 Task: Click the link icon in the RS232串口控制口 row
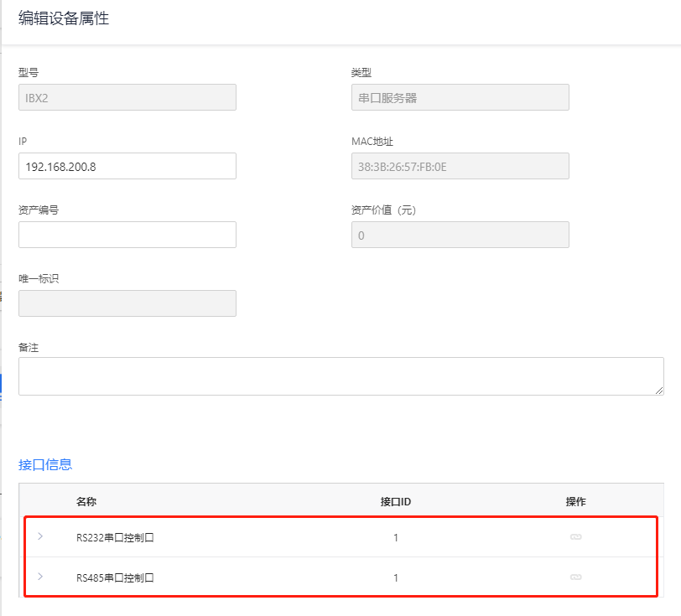pos(575,537)
